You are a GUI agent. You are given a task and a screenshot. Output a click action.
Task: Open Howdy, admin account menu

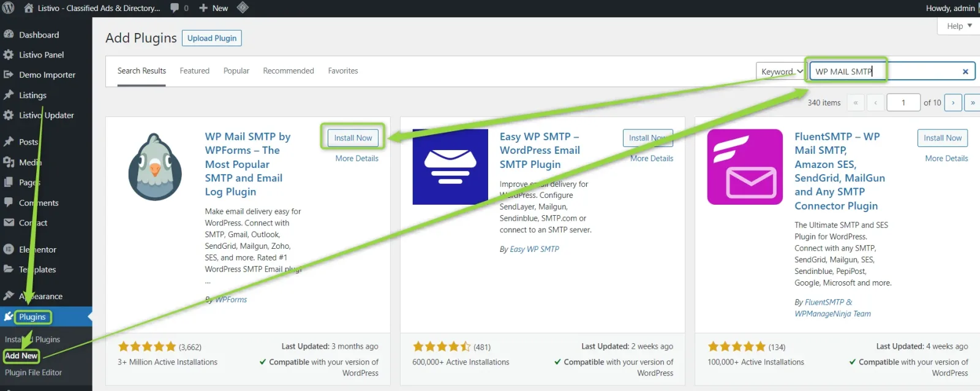click(x=950, y=8)
